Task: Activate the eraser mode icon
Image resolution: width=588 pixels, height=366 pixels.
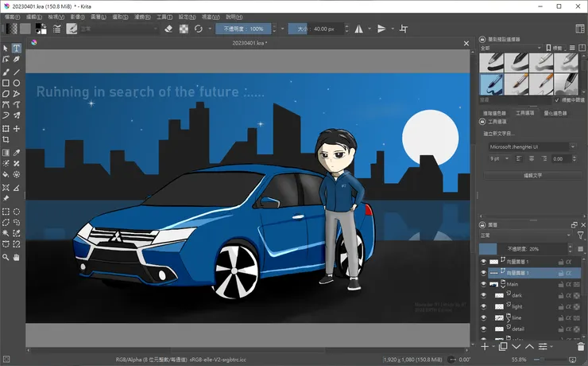Action: (x=168, y=29)
